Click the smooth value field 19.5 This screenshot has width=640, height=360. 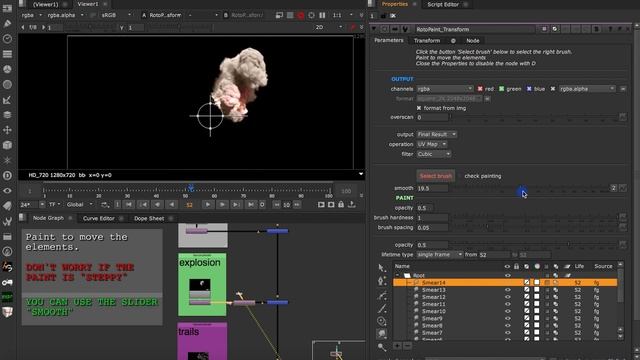click(432, 188)
